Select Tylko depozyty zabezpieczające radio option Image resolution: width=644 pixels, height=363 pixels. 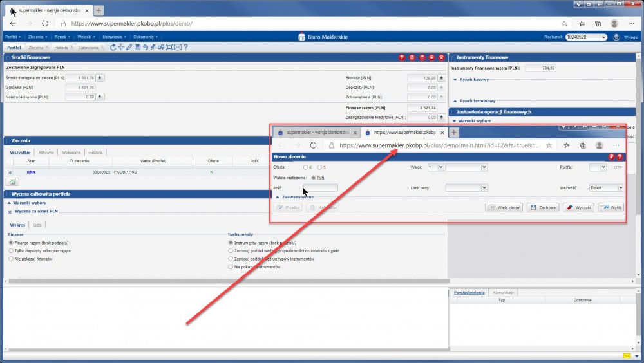point(11,251)
